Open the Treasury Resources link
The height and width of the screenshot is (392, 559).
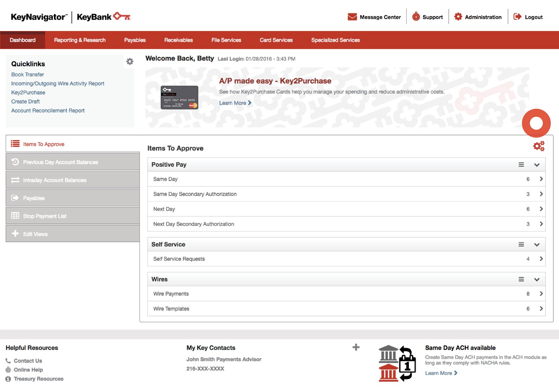click(x=39, y=379)
